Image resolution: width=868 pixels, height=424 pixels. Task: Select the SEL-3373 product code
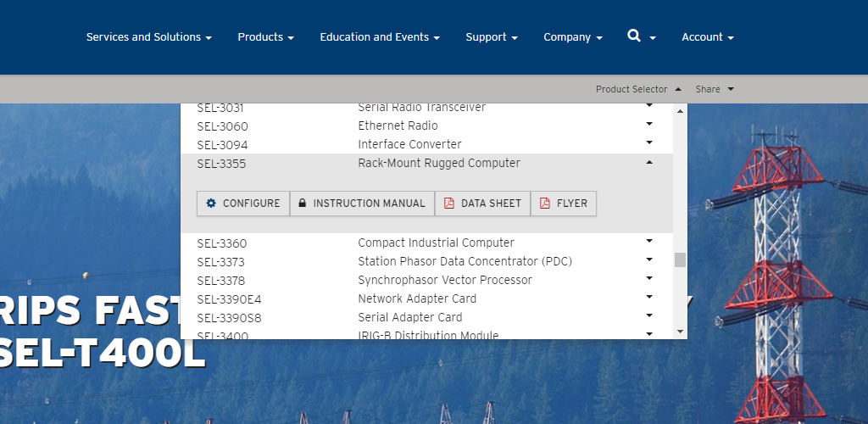[x=221, y=262]
